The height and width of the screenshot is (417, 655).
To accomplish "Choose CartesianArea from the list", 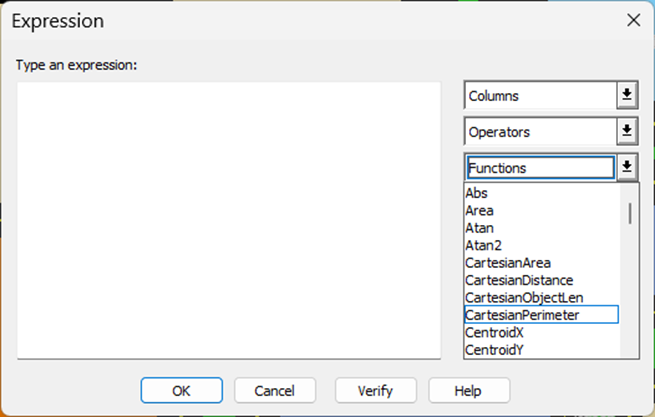I will coord(508,263).
